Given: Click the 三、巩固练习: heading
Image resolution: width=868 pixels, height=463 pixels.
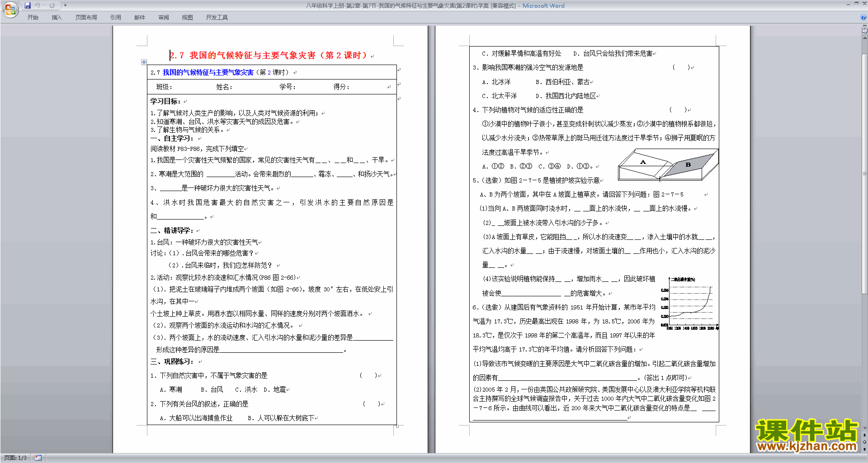Looking at the screenshot, I should click(172, 361).
